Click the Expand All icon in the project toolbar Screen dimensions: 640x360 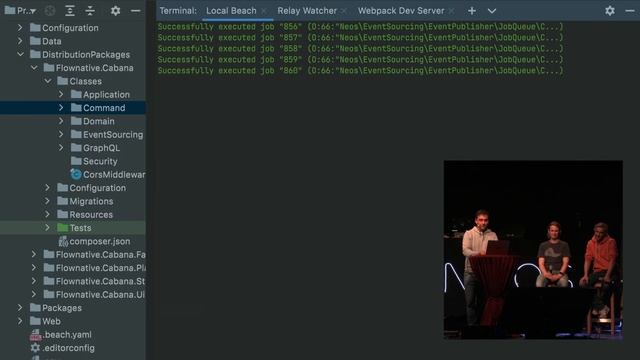[x=70, y=11]
